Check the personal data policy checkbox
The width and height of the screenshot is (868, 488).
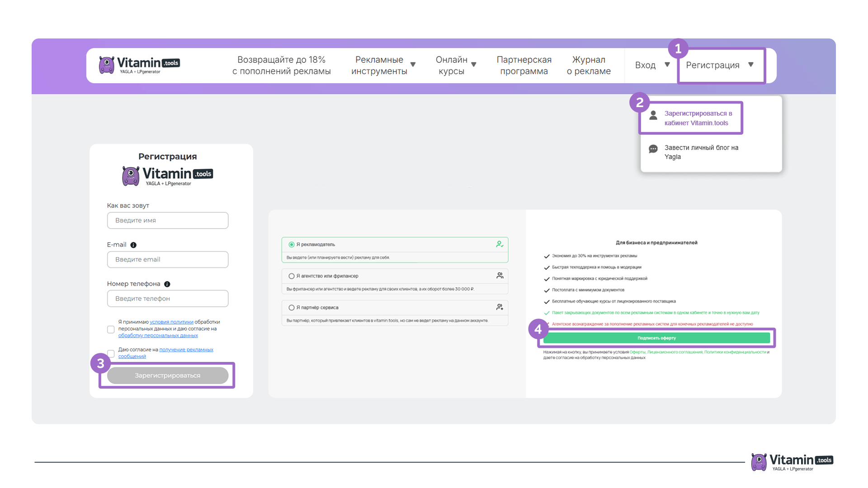tap(111, 329)
